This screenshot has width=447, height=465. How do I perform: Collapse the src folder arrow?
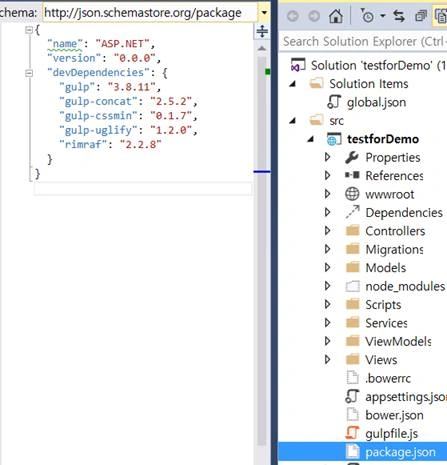pyautogui.click(x=293, y=121)
